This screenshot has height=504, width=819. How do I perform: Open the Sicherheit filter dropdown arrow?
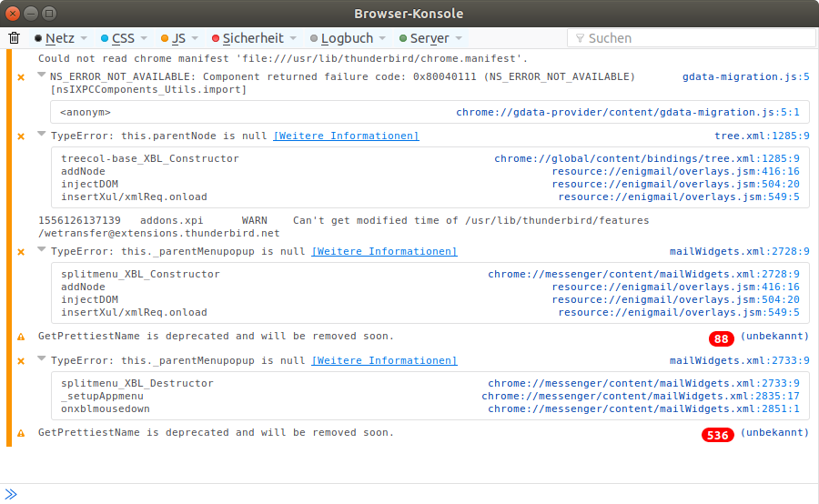pos(294,38)
